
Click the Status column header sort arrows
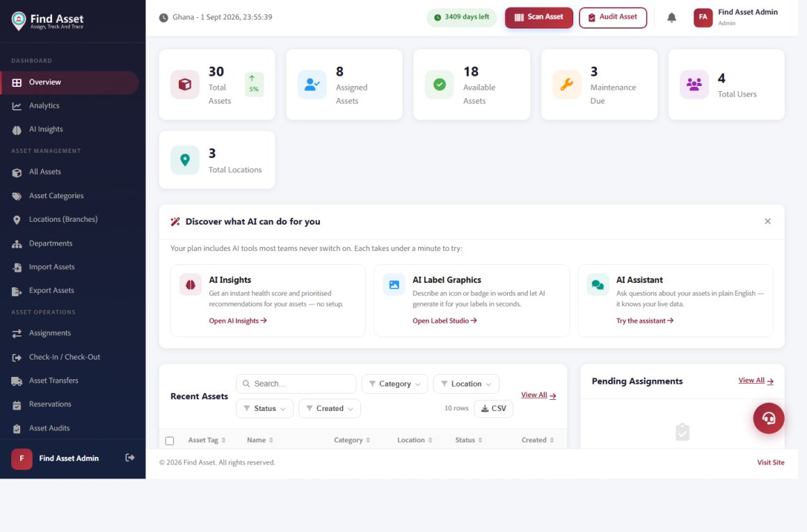coord(480,440)
